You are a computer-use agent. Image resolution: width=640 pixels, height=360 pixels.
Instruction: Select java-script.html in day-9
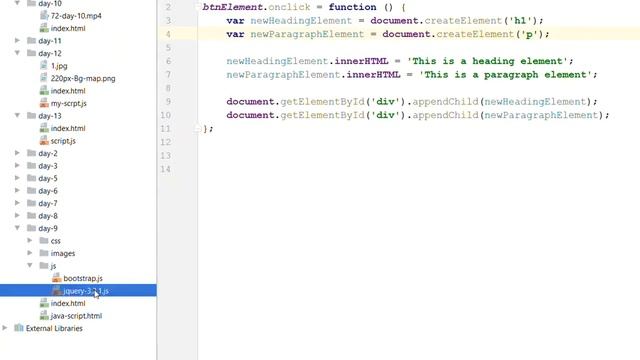76,316
